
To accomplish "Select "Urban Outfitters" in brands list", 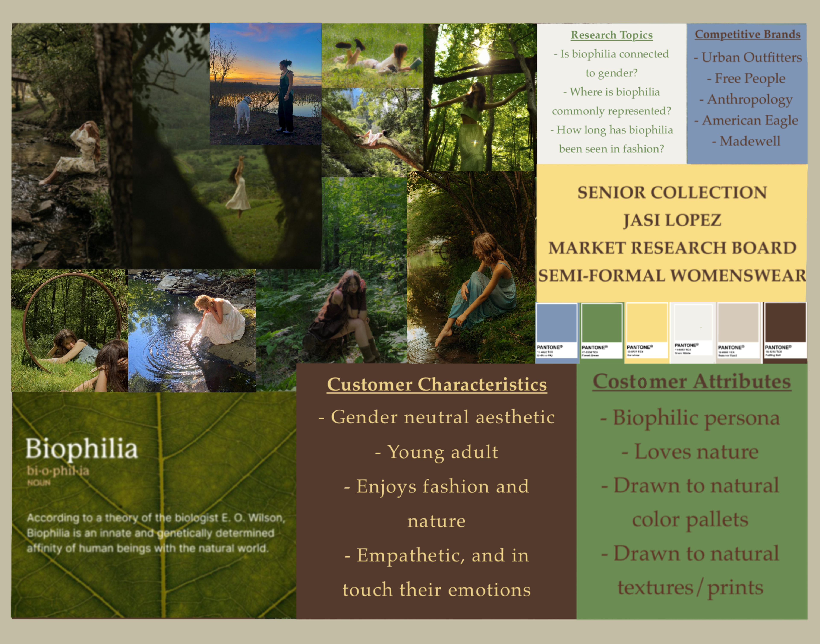I will pyautogui.click(x=748, y=57).
